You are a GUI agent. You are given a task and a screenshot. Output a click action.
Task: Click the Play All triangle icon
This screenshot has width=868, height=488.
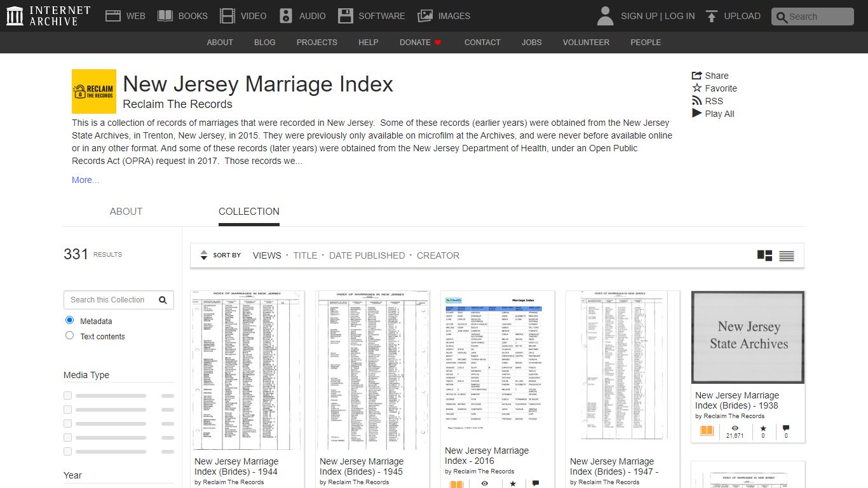(x=697, y=114)
